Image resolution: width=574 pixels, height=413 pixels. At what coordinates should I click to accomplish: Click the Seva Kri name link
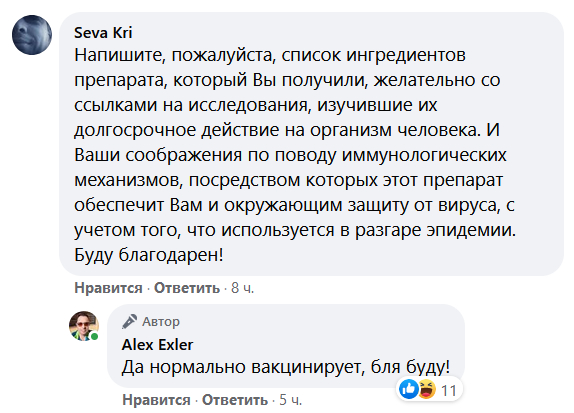(103, 33)
